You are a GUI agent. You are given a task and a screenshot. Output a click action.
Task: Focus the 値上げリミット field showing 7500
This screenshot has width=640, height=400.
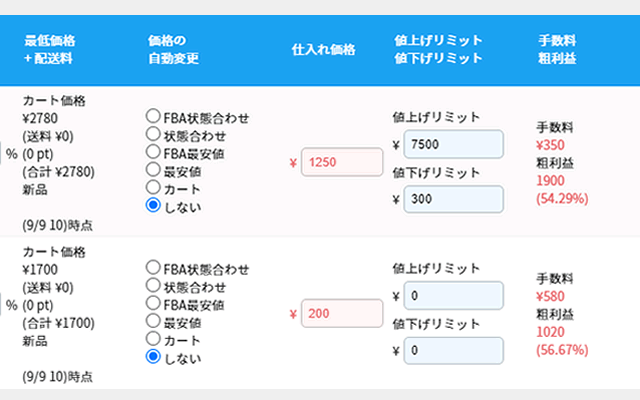pos(457,144)
